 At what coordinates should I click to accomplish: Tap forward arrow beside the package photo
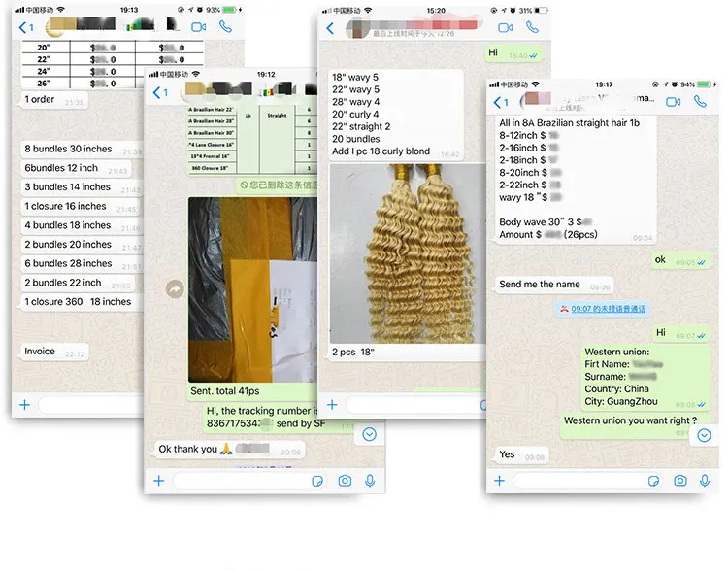175,288
